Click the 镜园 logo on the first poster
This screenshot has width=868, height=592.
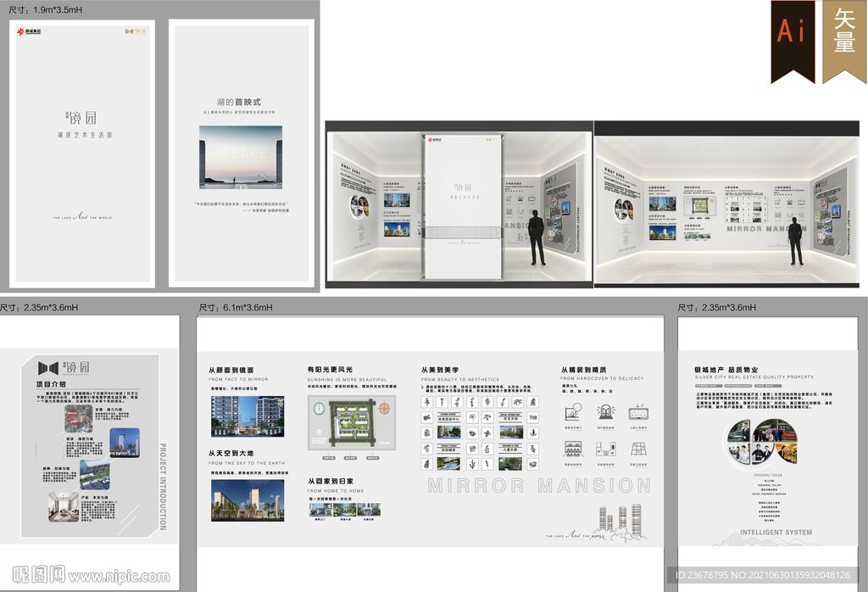(x=81, y=117)
